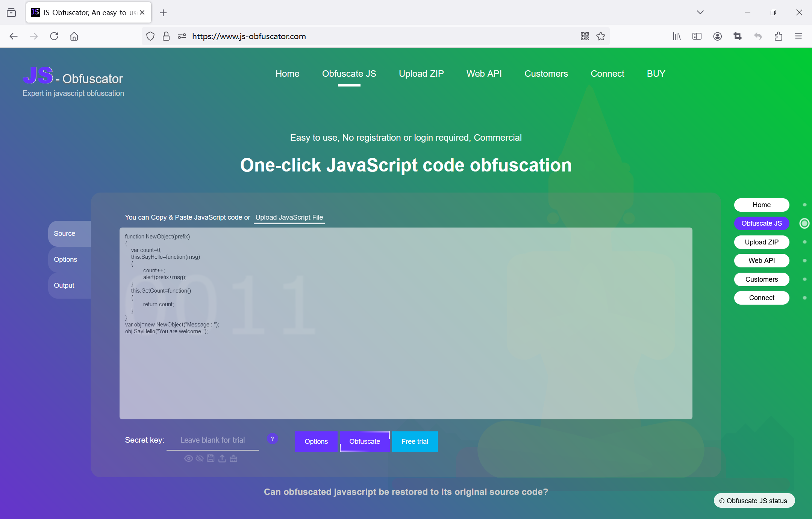Viewport: 812px width, 519px height.
Task: Open the browser extensions puzzle icon
Action: coord(778,36)
